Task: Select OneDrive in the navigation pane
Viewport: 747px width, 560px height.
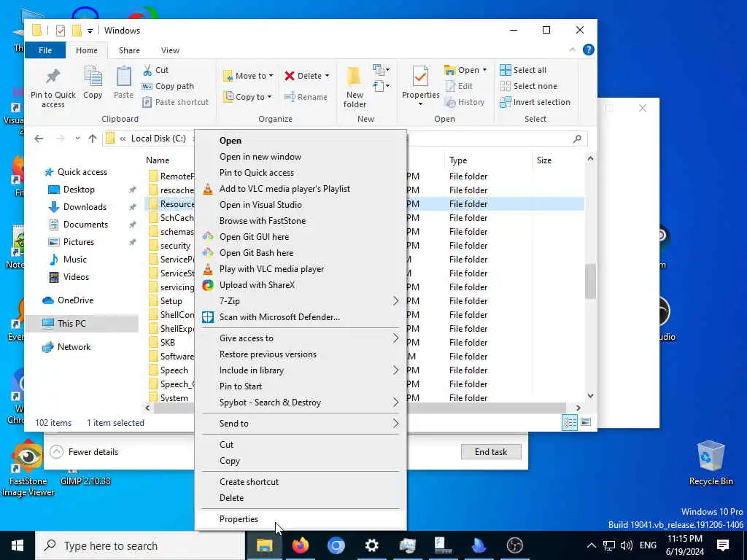Action: pos(68,300)
